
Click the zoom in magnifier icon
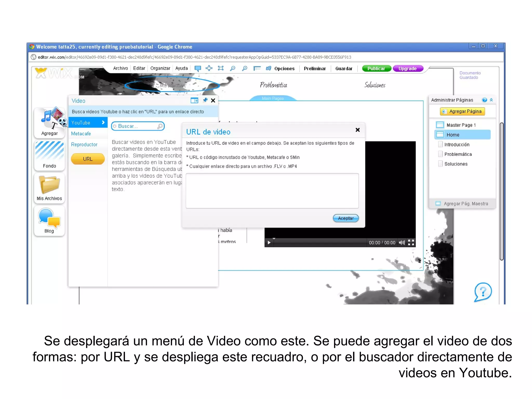(x=244, y=68)
